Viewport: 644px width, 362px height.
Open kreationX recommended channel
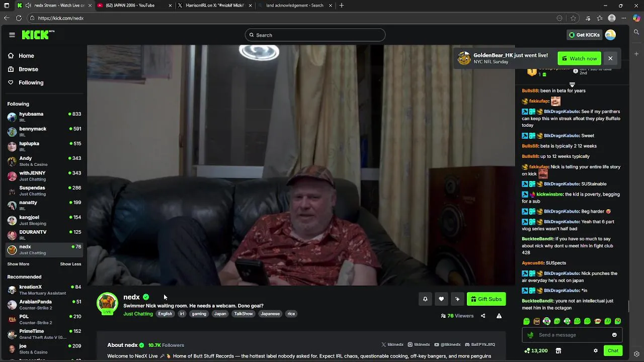tap(44, 290)
